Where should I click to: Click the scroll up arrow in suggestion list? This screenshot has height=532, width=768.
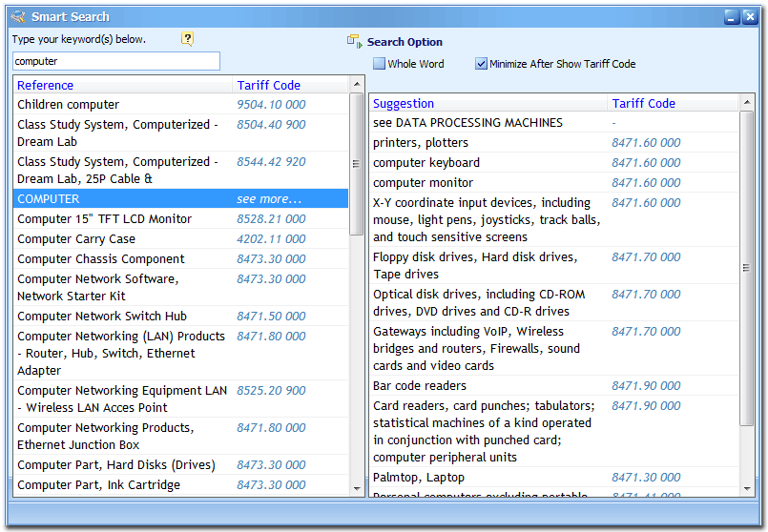click(x=747, y=101)
